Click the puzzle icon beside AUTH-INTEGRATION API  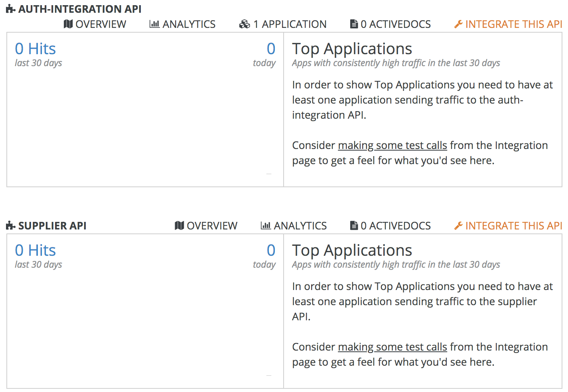click(x=11, y=9)
